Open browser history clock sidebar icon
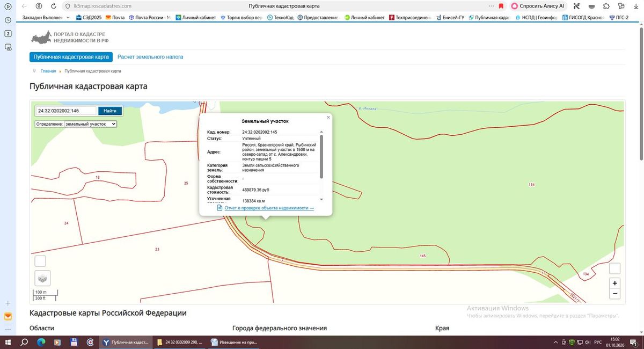Image resolution: width=644 pixels, height=349 pixels. click(8, 20)
